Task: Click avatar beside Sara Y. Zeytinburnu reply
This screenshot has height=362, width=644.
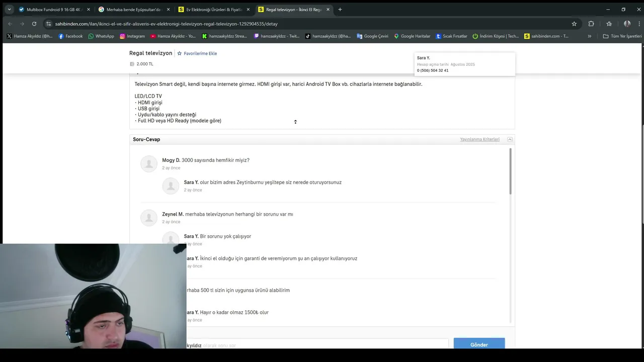Action: pyautogui.click(x=171, y=186)
